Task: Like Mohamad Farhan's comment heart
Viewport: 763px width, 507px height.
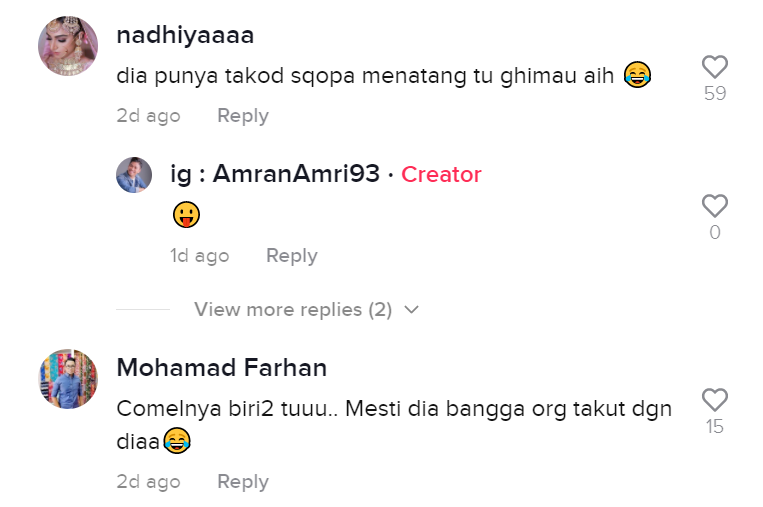Action: [714, 400]
